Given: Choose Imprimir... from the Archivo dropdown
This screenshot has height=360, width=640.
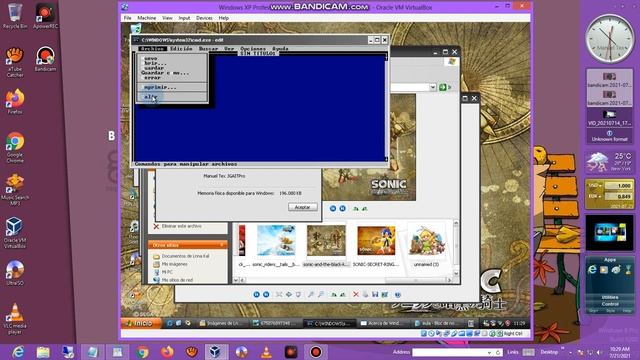Looking at the screenshot, I should tap(172, 87).
